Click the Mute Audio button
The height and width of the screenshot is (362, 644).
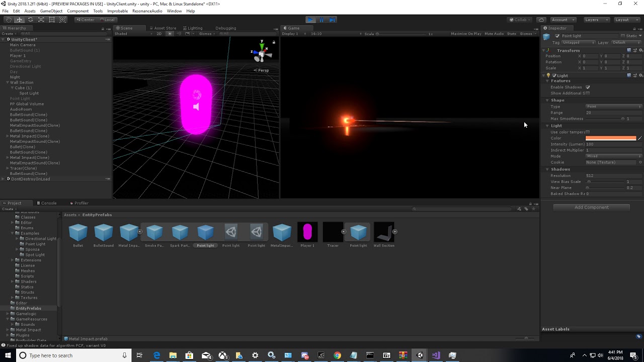click(494, 34)
